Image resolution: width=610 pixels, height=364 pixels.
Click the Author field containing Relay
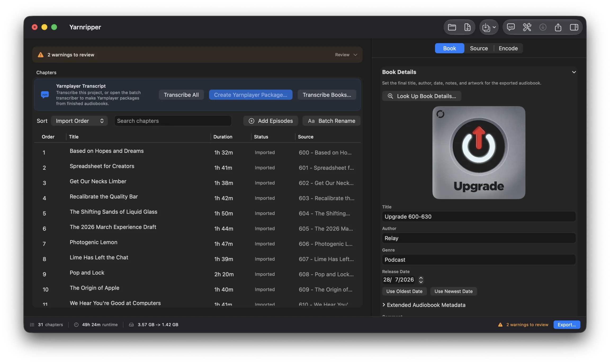click(x=479, y=238)
